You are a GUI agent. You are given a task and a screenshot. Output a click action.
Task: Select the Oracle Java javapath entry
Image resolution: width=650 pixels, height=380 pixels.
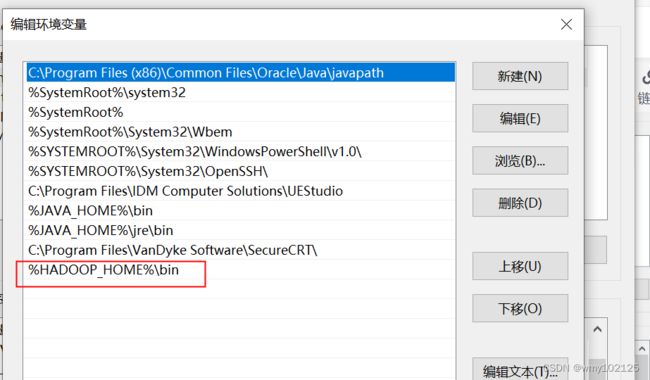tap(240, 73)
